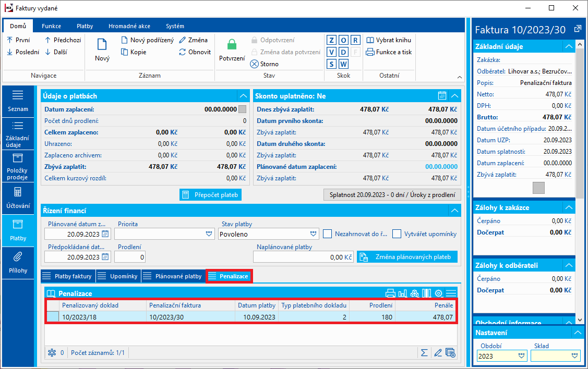
Task: Print the Penalizace table
Action: [x=390, y=293]
